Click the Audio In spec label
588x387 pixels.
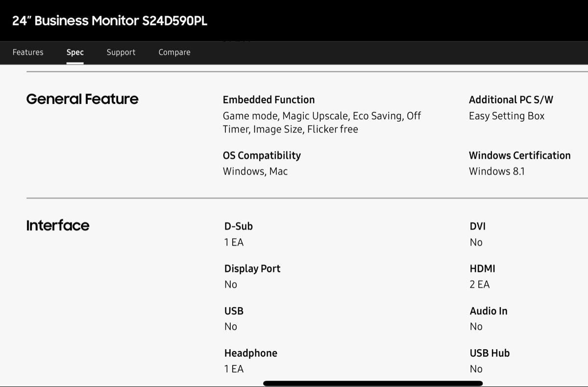coord(489,311)
